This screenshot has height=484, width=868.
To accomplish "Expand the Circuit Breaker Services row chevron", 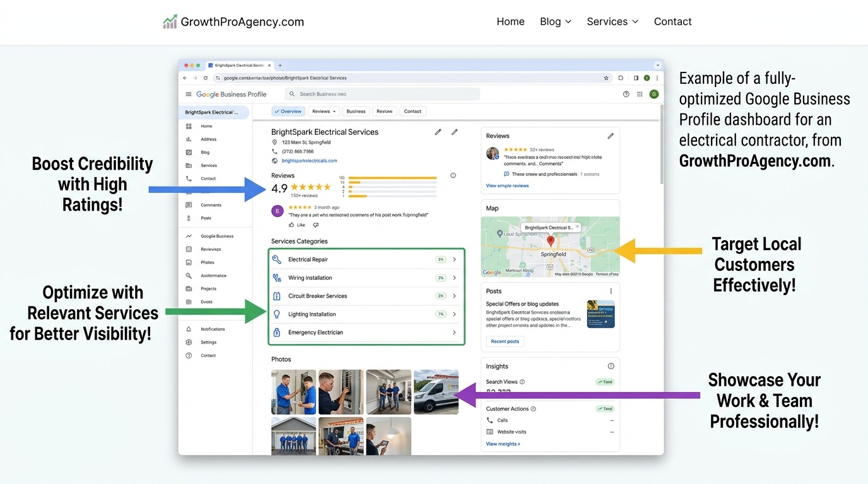I will pos(454,296).
